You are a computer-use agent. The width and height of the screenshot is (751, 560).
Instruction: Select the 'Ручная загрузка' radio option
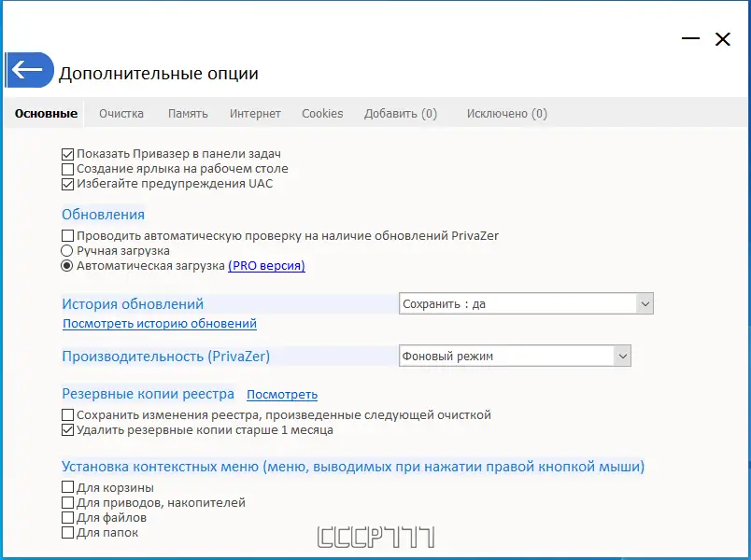(67, 250)
